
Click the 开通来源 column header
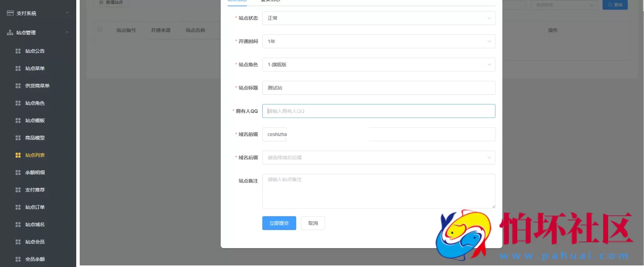click(161, 30)
